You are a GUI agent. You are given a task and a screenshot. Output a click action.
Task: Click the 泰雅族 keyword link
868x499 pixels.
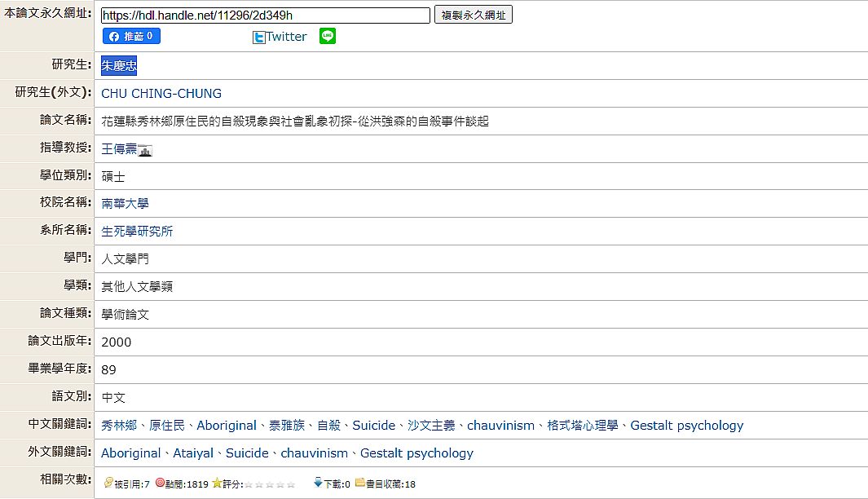coord(286,426)
